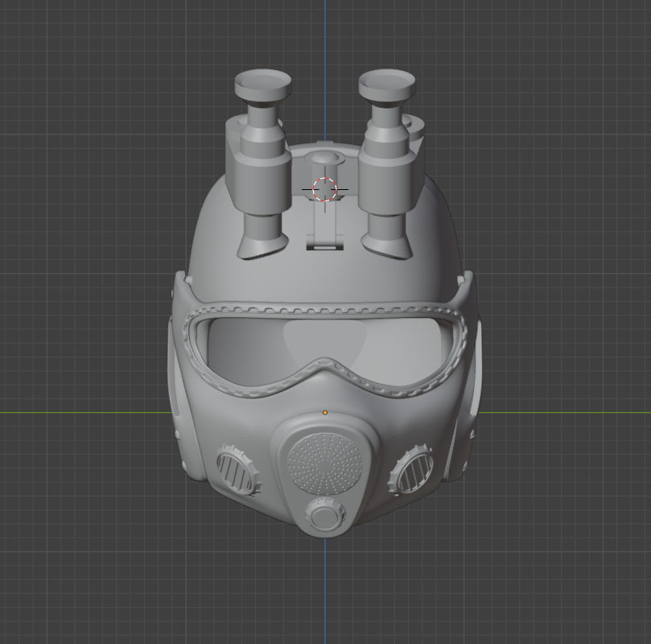Select the right round filter vent
651x644 pixels.
coord(410,469)
